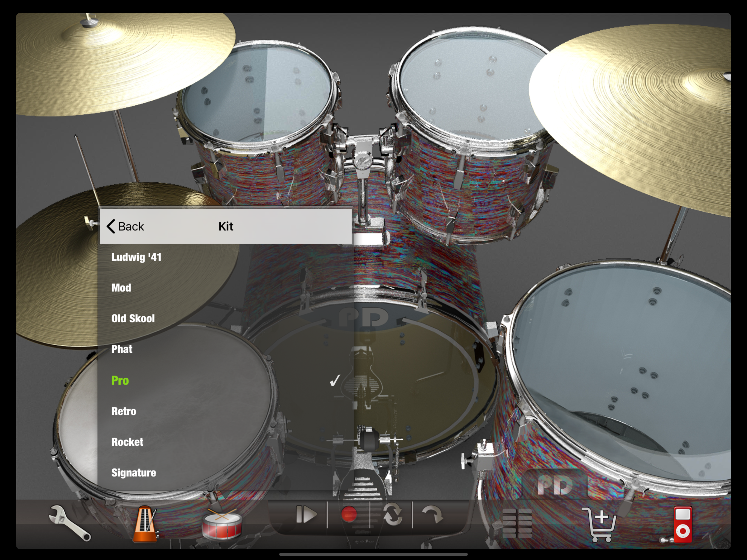
Task: Start recording with the red record button
Action: [x=349, y=515]
